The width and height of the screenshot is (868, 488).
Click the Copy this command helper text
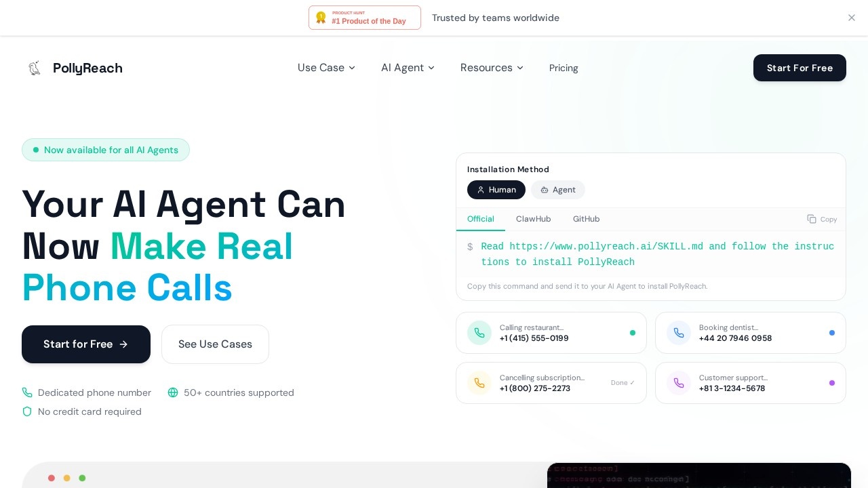pyautogui.click(x=587, y=286)
